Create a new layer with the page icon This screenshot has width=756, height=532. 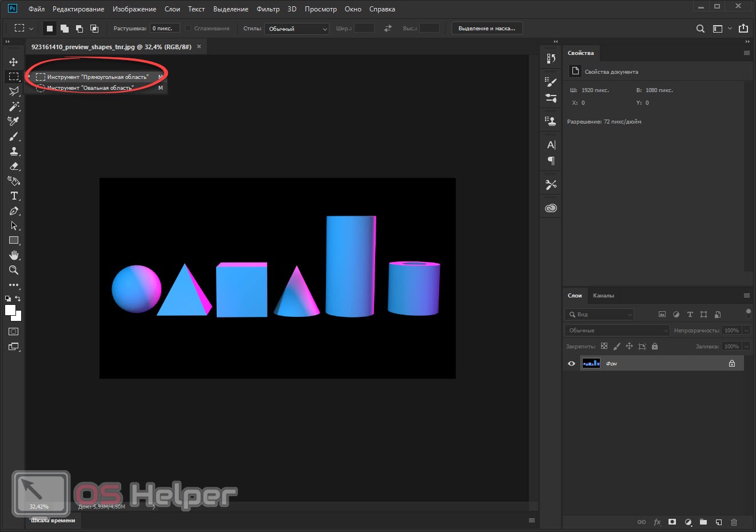pos(719,522)
